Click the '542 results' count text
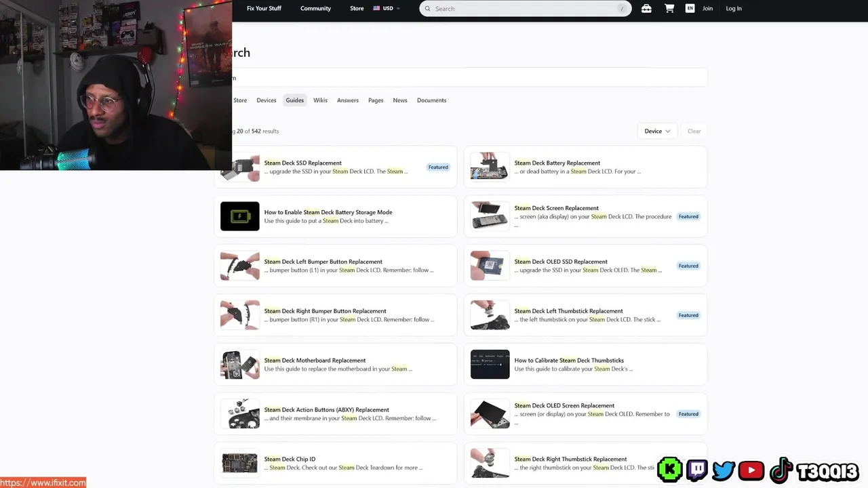 pyautogui.click(x=265, y=131)
